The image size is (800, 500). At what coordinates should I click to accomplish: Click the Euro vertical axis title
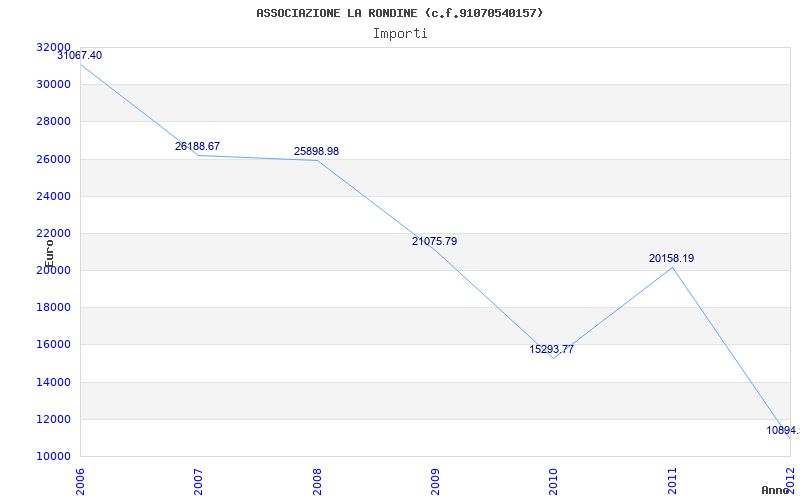49,254
